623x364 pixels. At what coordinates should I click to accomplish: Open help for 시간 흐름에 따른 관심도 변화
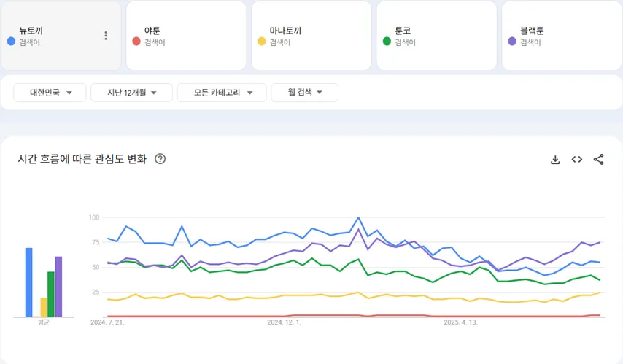(160, 159)
